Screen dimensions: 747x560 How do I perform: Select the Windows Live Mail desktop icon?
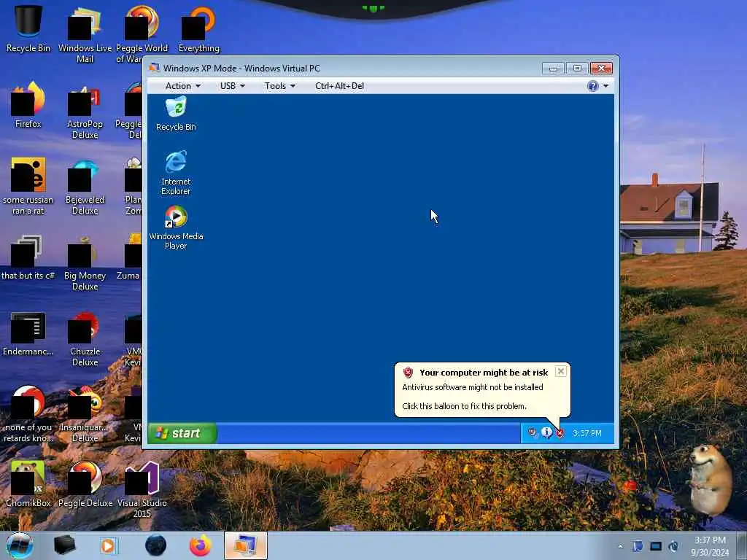tap(85, 35)
